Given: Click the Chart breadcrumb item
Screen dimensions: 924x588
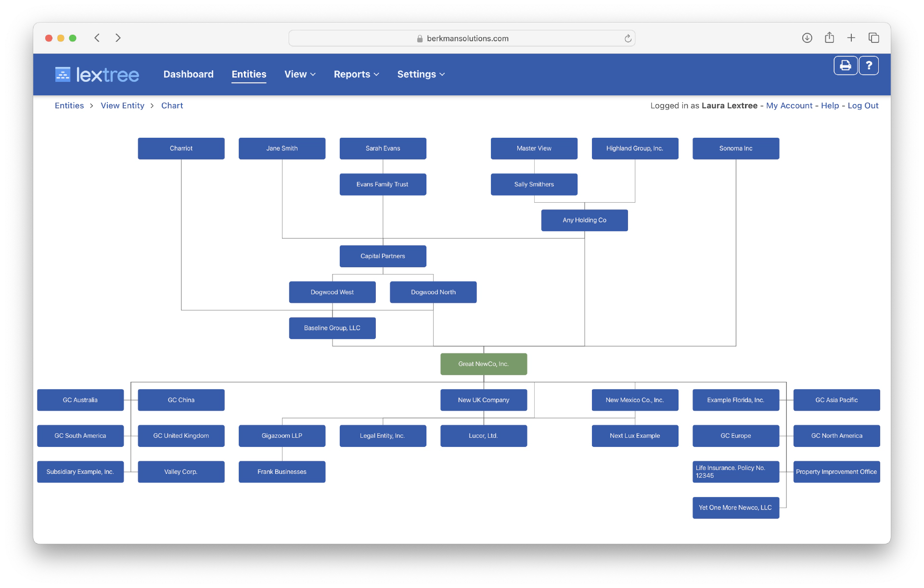Looking at the screenshot, I should (171, 105).
